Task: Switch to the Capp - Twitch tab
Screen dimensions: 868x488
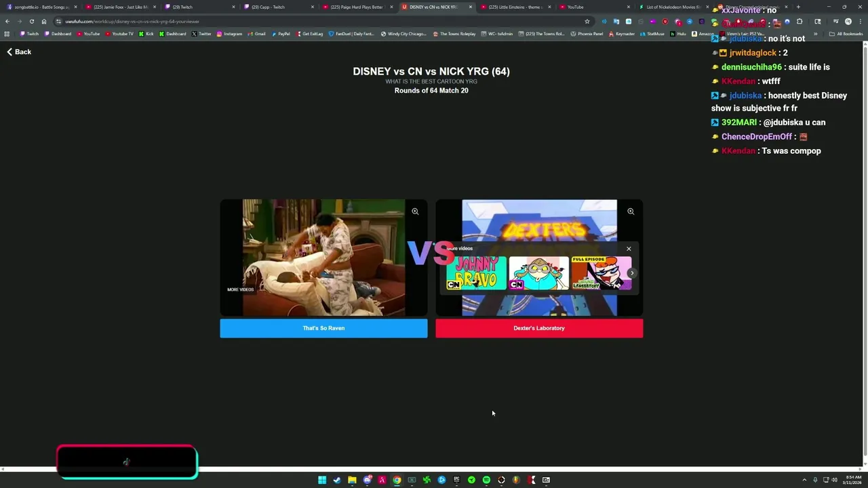Action: 277,7
